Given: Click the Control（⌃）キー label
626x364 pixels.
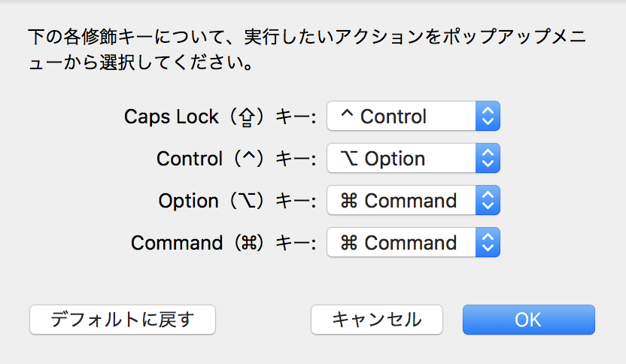Looking at the screenshot, I should tap(237, 159).
